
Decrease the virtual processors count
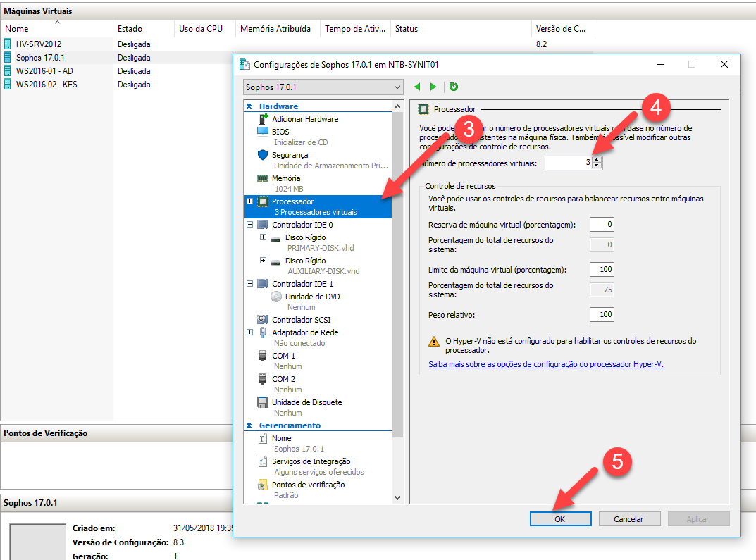[597, 166]
